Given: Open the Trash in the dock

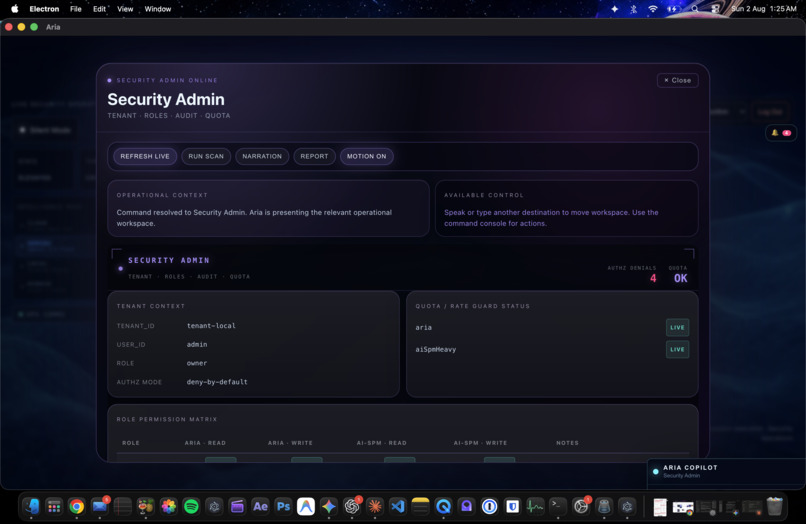Looking at the screenshot, I should coord(775,507).
